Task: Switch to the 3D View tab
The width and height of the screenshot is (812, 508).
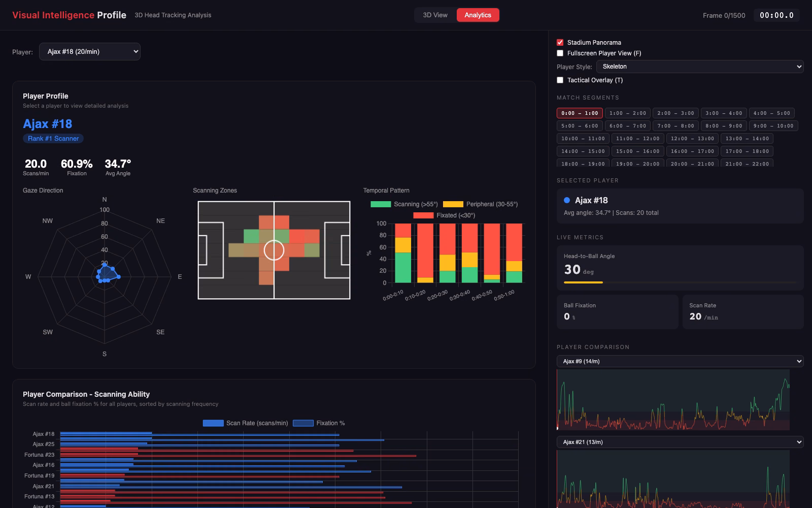Action: click(x=435, y=15)
